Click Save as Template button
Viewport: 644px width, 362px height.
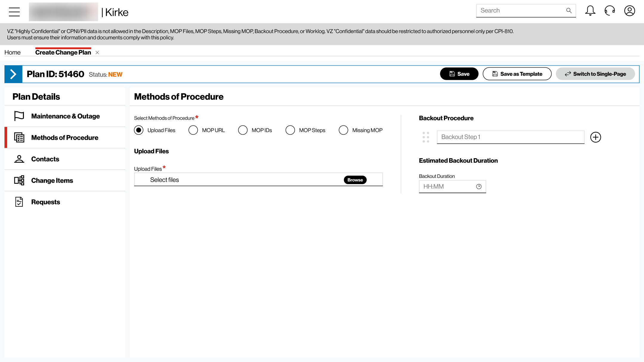point(517,74)
